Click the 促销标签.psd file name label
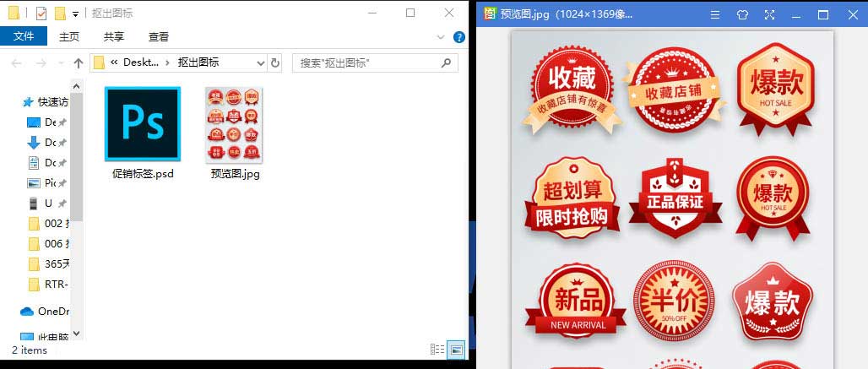The image size is (868, 369). tap(143, 174)
